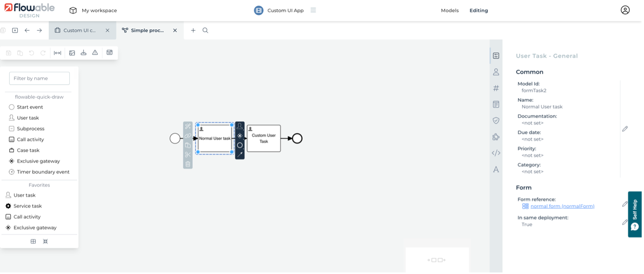Click the Self Help button
Screen dimensions: 644x274
[635, 214]
